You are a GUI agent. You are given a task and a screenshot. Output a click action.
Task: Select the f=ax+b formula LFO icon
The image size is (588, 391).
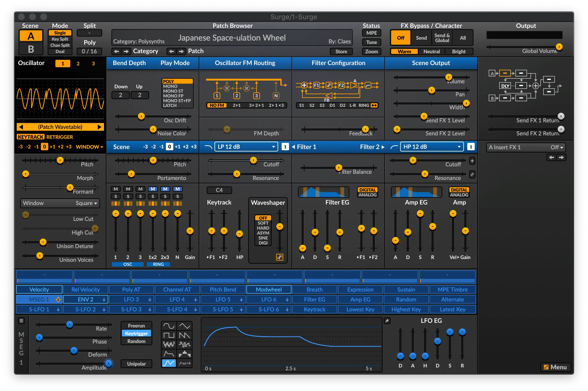click(x=185, y=363)
